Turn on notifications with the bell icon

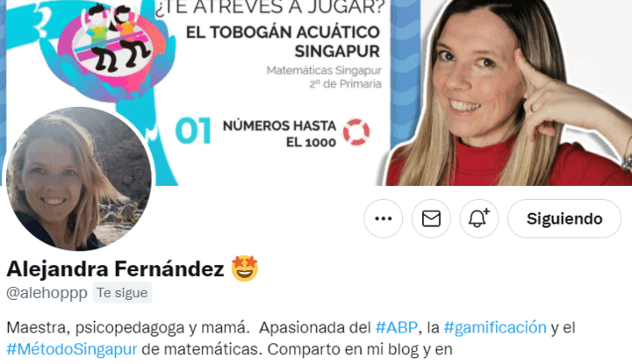pos(479,218)
